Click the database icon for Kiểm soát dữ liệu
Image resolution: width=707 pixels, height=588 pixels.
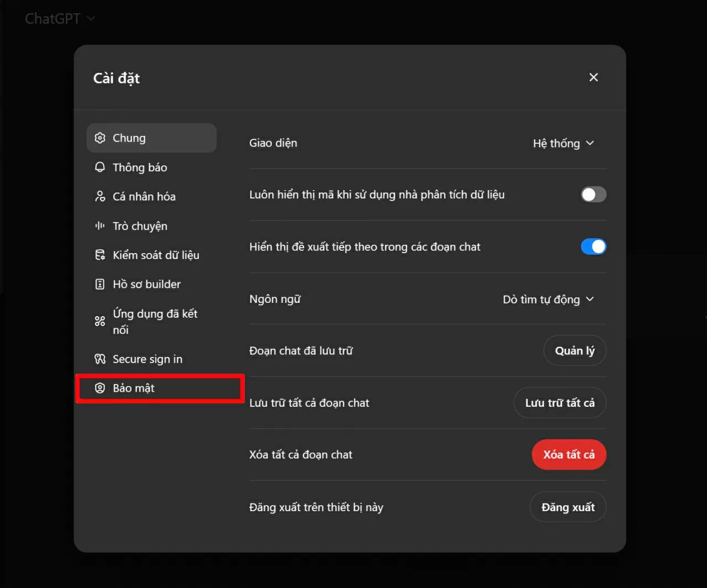pos(100,255)
